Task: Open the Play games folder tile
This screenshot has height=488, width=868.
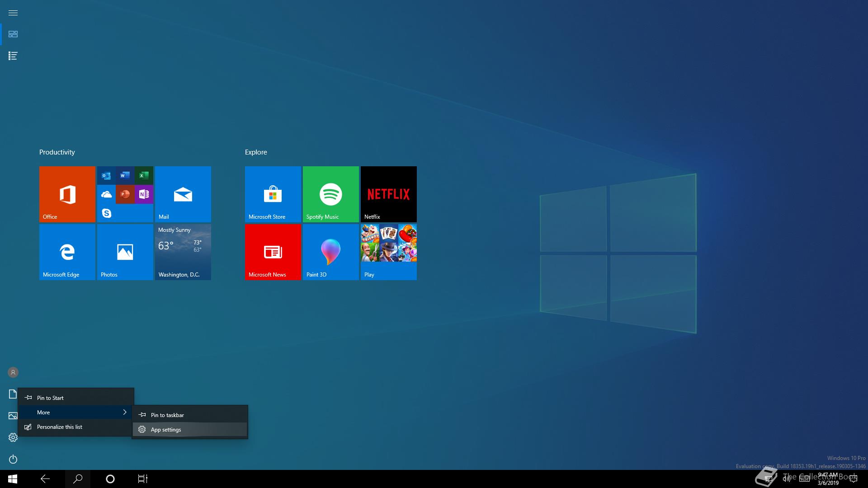Action: point(389,252)
